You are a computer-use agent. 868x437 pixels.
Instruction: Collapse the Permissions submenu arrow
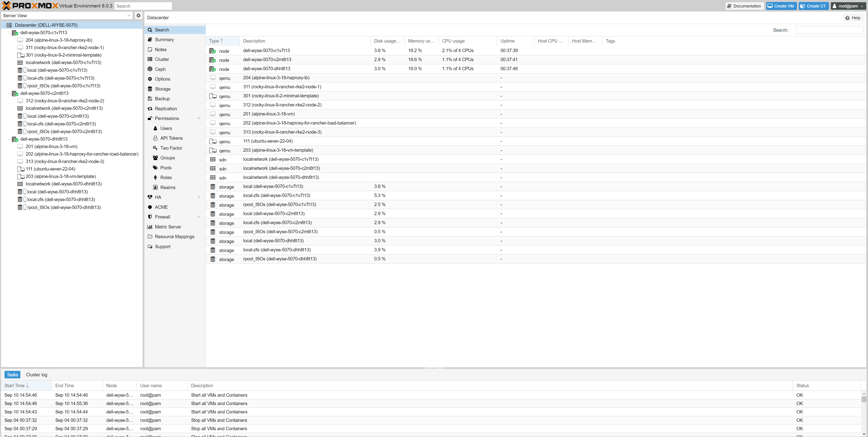199,118
